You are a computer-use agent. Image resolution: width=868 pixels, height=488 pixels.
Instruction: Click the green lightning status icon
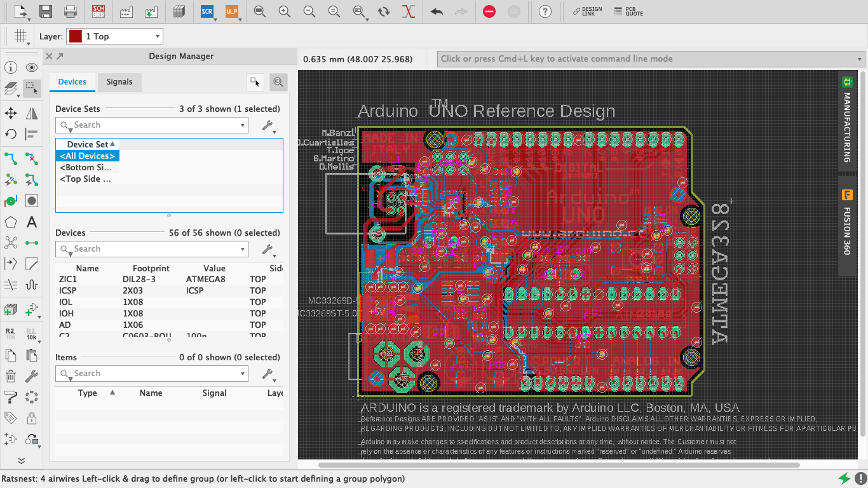(844, 478)
